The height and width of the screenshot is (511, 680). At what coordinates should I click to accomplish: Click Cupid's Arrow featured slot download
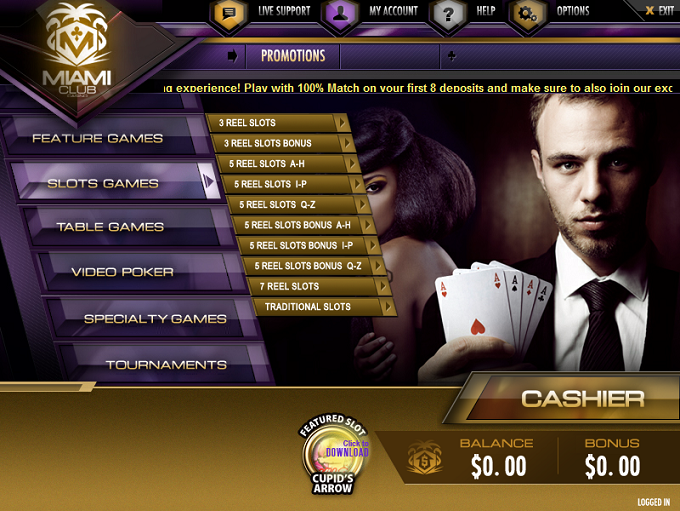click(333, 454)
